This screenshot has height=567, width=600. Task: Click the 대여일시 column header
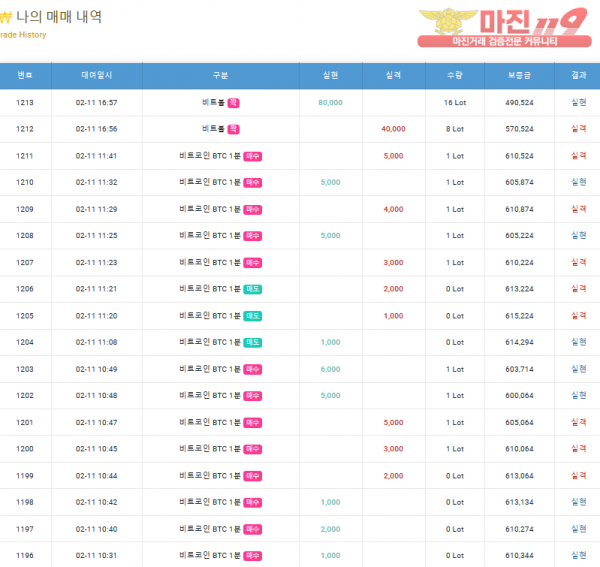97,75
